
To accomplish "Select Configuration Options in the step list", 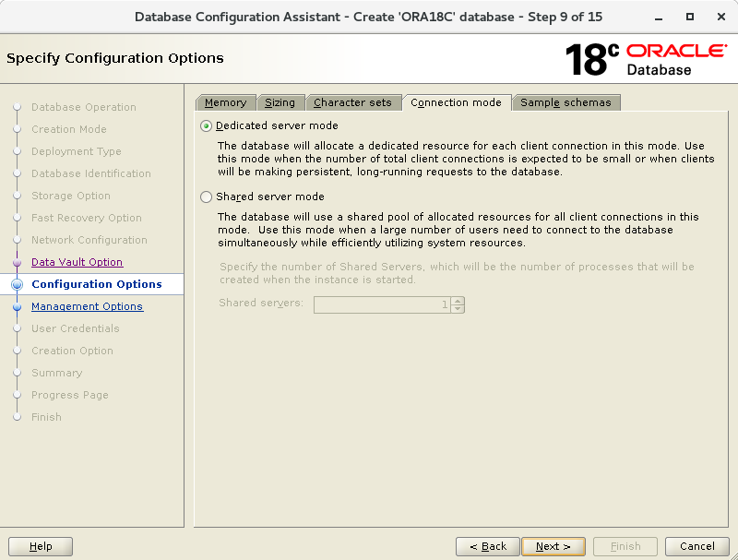I will pyautogui.click(x=97, y=284).
